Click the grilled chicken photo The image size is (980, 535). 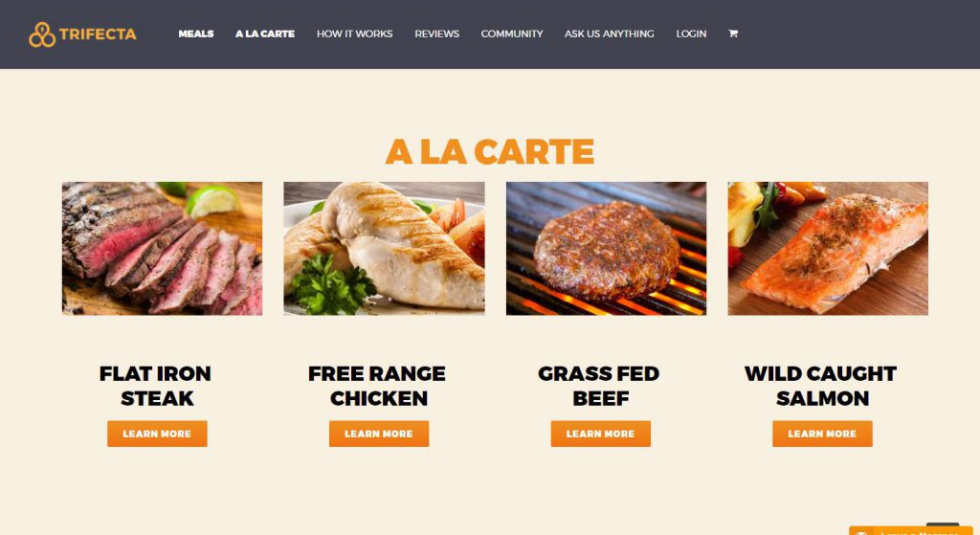click(x=384, y=249)
